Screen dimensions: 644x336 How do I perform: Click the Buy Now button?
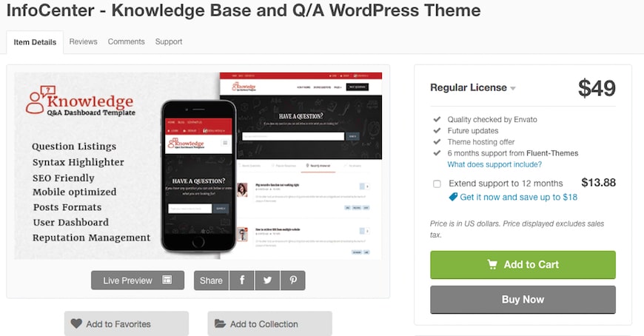(523, 300)
